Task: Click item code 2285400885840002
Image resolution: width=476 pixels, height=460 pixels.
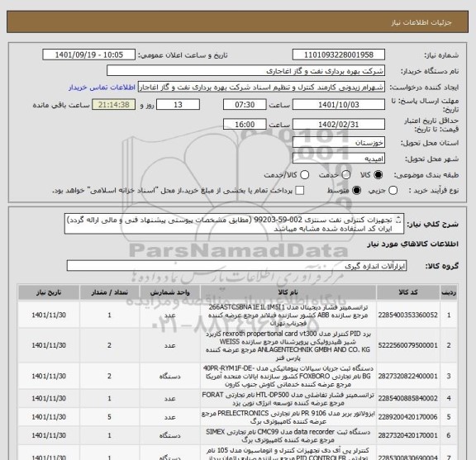Action: click(408, 398)
